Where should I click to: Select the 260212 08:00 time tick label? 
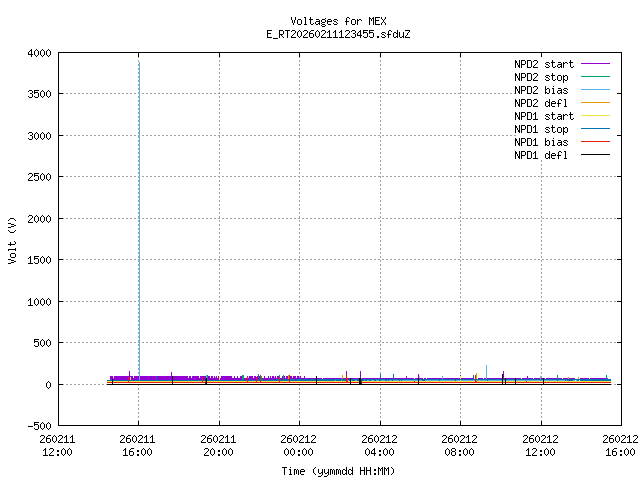460,445
